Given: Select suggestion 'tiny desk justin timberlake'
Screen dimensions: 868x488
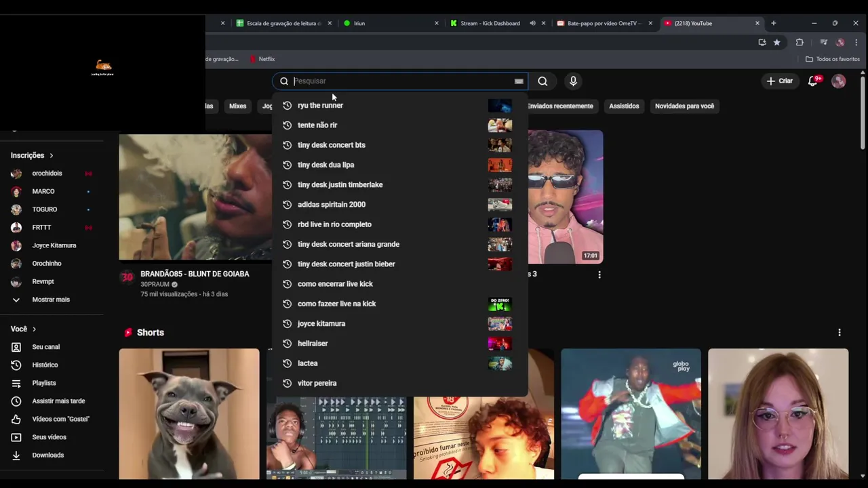Looking at the screenshot, I should click(x=400, y=184).
